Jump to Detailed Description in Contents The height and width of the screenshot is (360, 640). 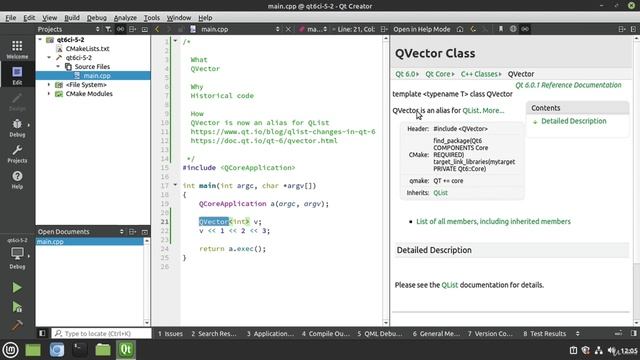click(x=573, y=121)
